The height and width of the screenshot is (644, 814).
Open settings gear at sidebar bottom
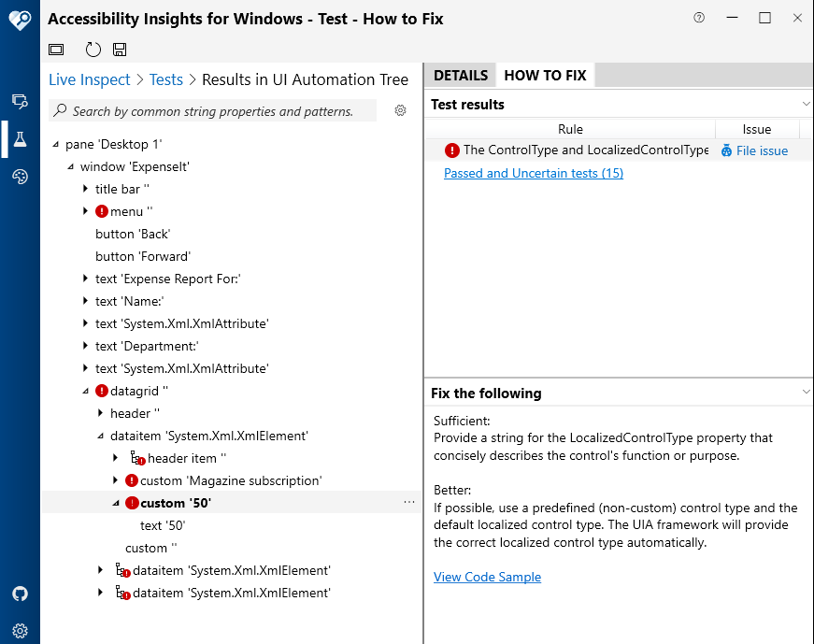tap(20, 631)
